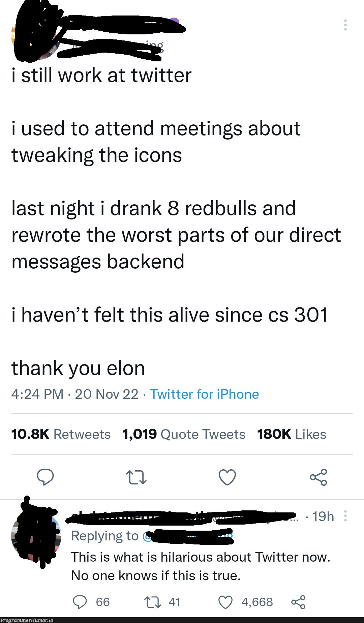The image size is (364, 623).
Task: Open the reply text about Twitter being hilarious
Action: point(200,566)
